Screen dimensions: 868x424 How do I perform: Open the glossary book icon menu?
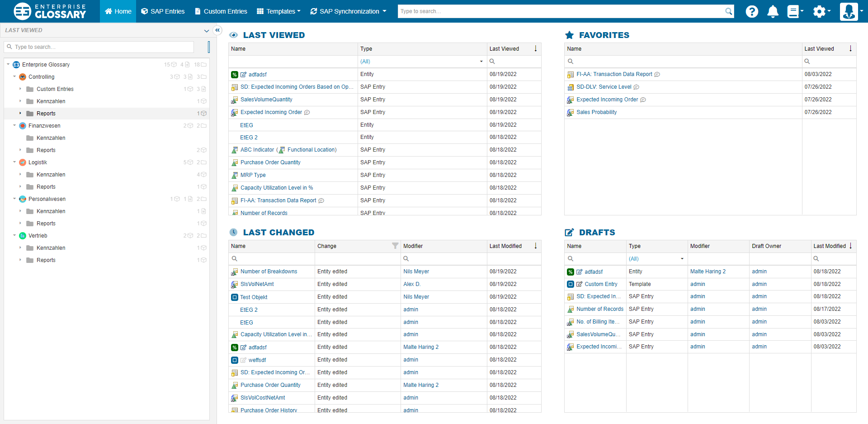[795, 11]
